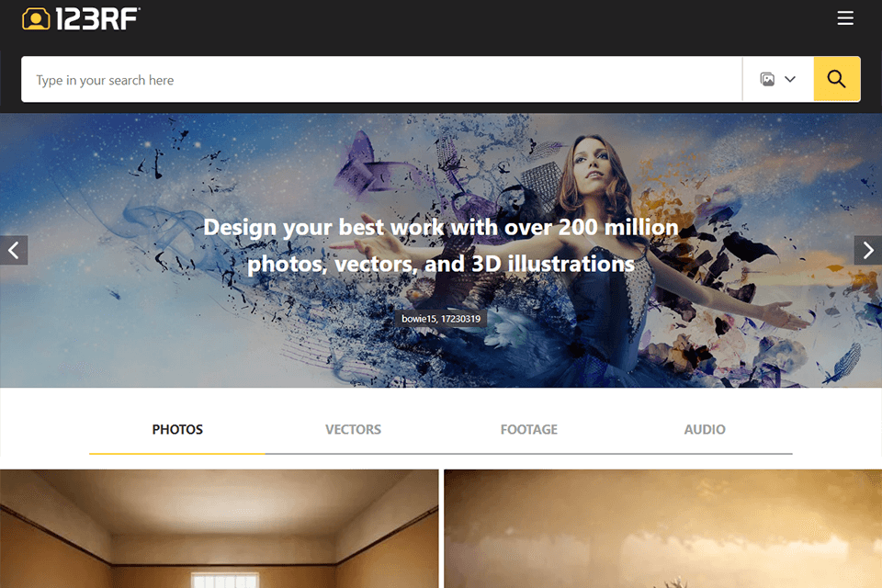Switch to the VECTORS tab
The width and height of the screenshot is (882, 588).
point(353,429)
